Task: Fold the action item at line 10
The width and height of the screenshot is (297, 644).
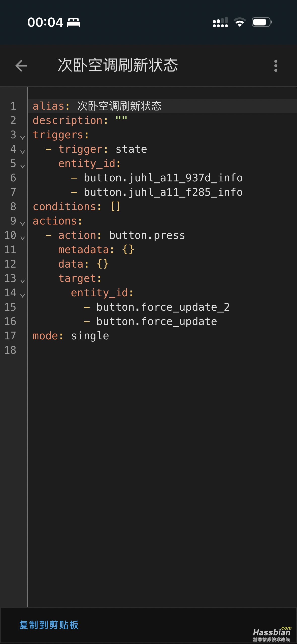Action: click(x=22, y=238)
